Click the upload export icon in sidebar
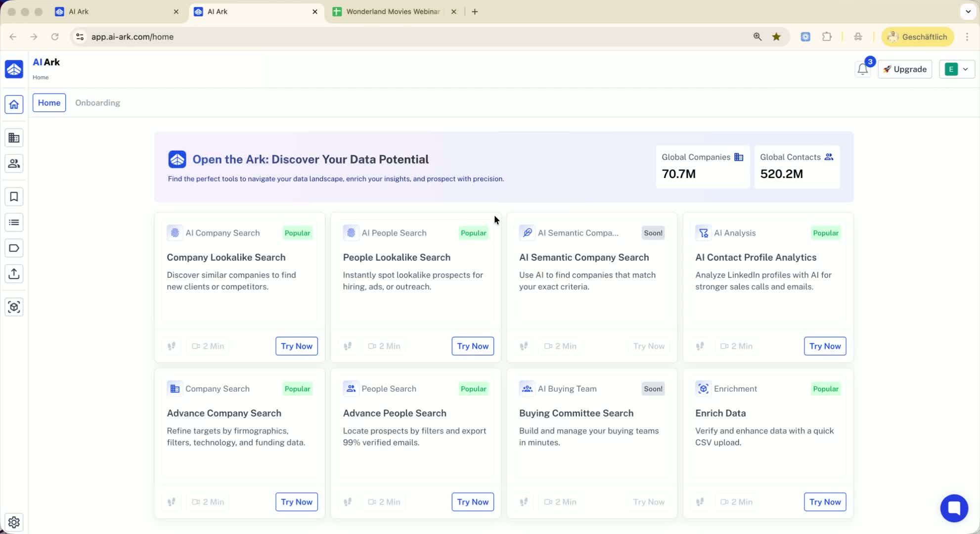980x534 pixels. coord(14,273)
